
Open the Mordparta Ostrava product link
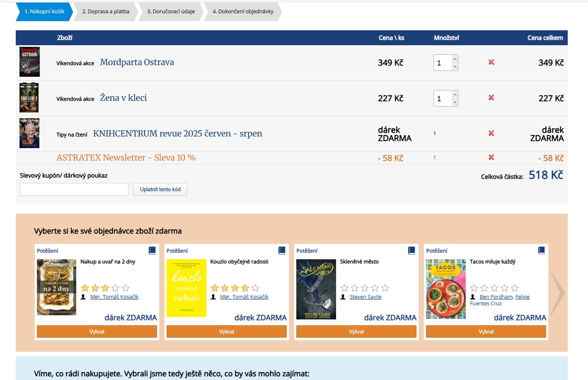click(x=137, y=63)
